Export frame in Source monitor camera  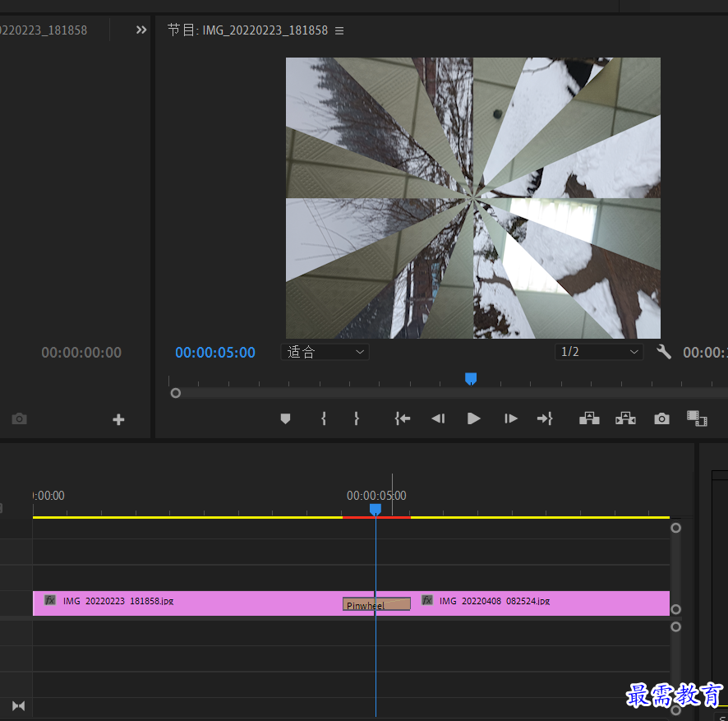19,419
